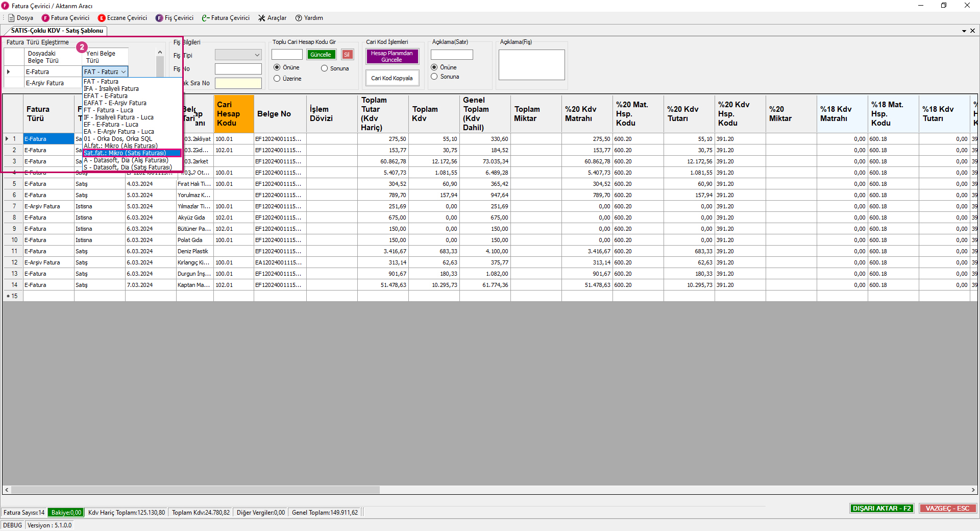Select Sonuna radio in Toplu Cari Hesap
The width and height of the screenshot is (980, 531).
pos(325,68)
